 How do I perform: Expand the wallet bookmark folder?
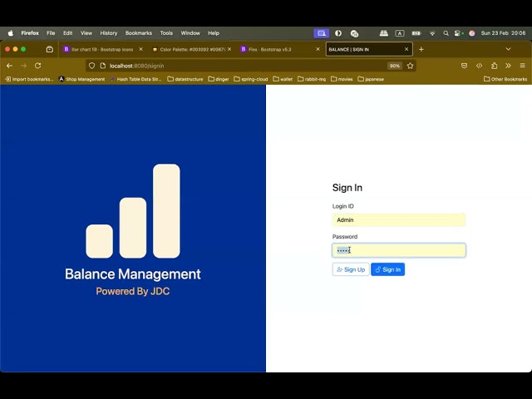click(283, 79)
